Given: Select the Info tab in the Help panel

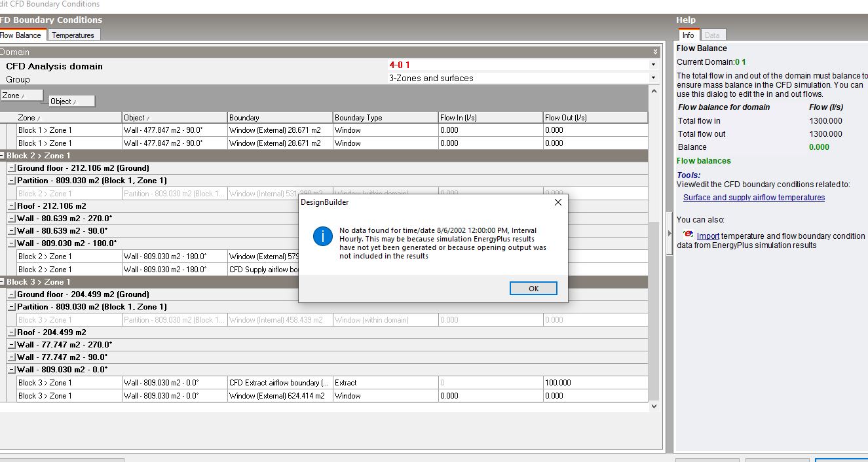Looking at the screenshot, I should coord(688,35).
